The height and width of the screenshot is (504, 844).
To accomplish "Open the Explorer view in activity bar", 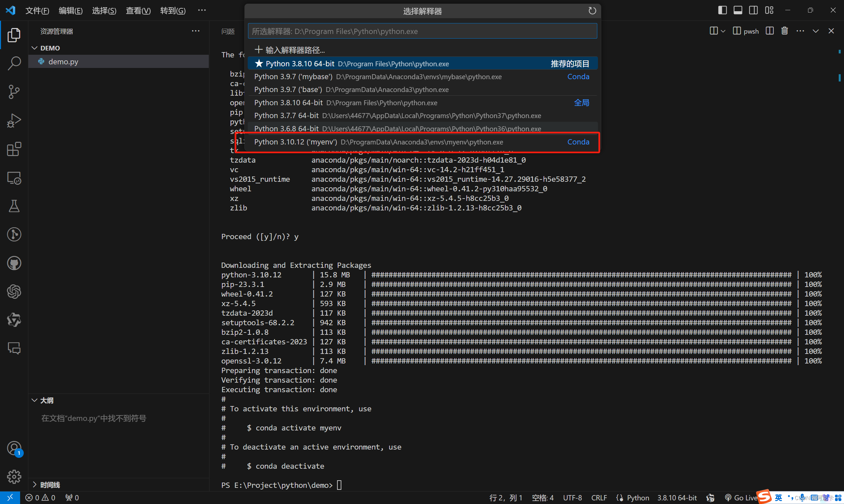I will pos(14,35).
